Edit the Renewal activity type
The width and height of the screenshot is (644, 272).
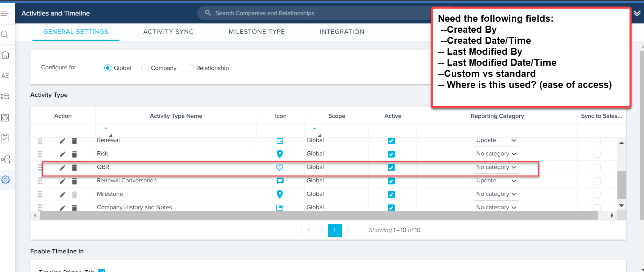[x=62, y=141]
